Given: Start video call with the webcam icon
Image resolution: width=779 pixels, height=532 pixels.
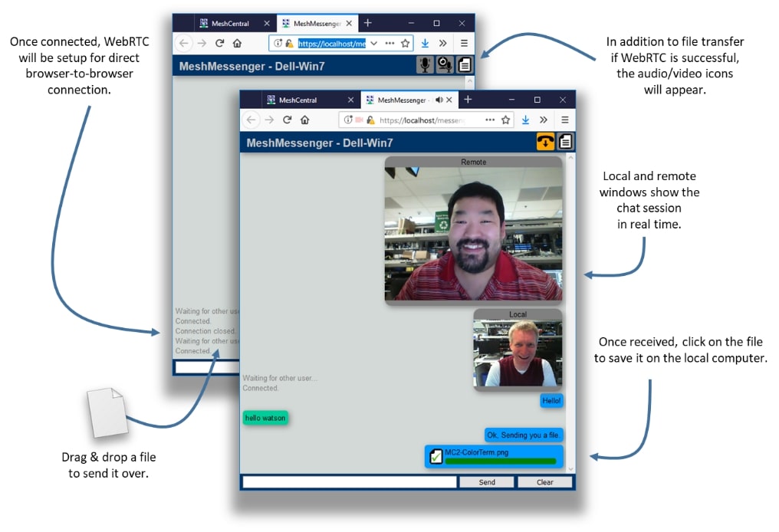Looking at the screenshot, I should pyautogui.click(x=445, y=65).
